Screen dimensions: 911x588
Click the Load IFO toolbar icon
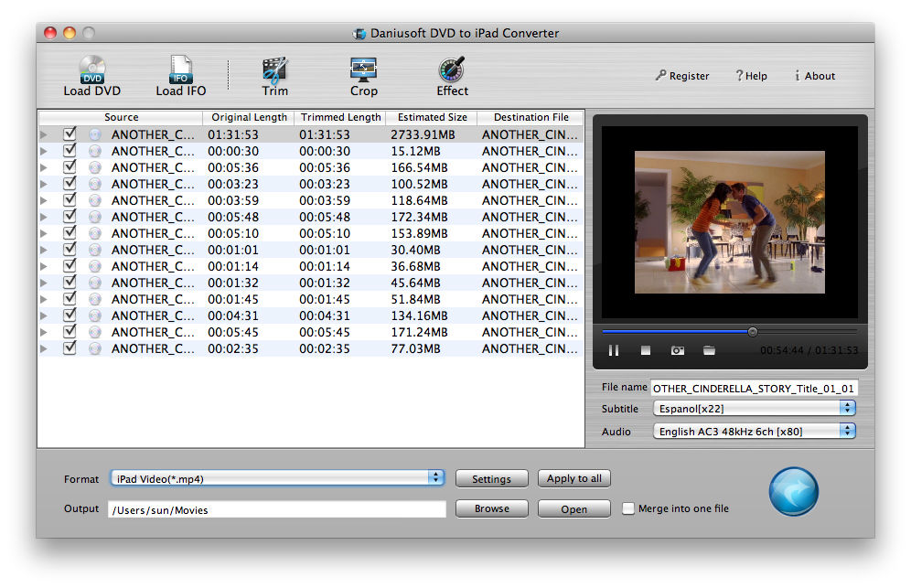click(181, 76)
